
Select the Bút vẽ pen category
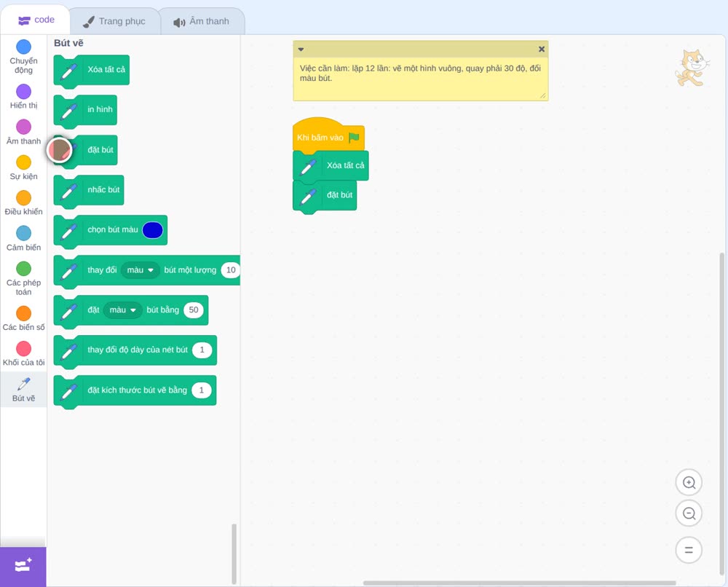pyautogui.click(x=23, y=390)
